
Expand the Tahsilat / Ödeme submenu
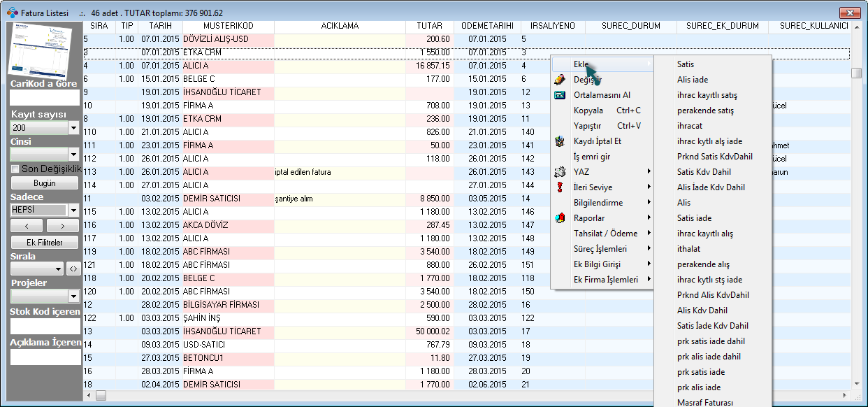tap(602, 234)
